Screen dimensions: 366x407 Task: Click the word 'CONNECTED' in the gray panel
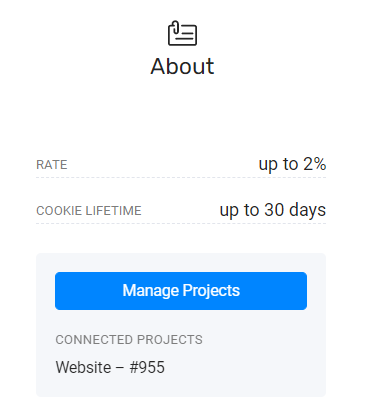pos(94,340)
